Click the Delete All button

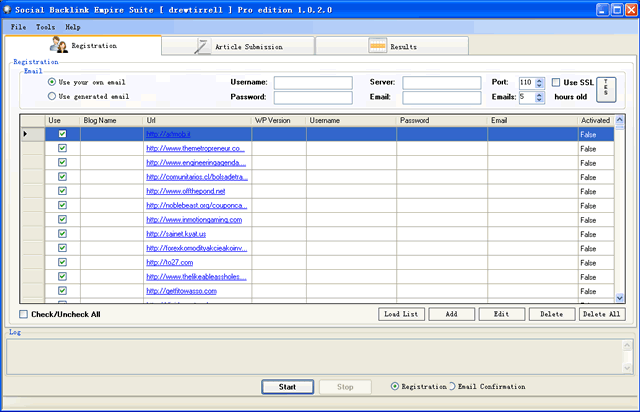point(602,314)
